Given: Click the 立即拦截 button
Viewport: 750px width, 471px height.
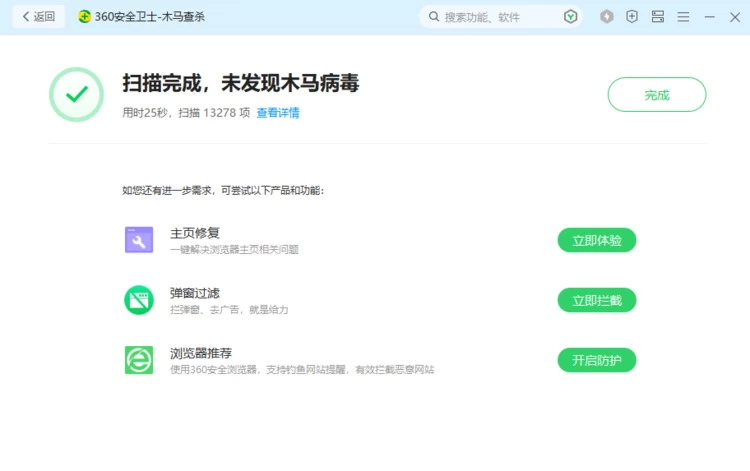Looking at the screenshot, I should click(596, 300).
